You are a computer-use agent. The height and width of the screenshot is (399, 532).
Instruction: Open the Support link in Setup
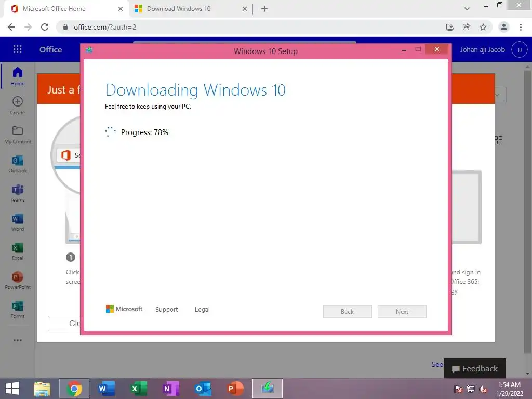pyautogui.click(x=167, y=310)
